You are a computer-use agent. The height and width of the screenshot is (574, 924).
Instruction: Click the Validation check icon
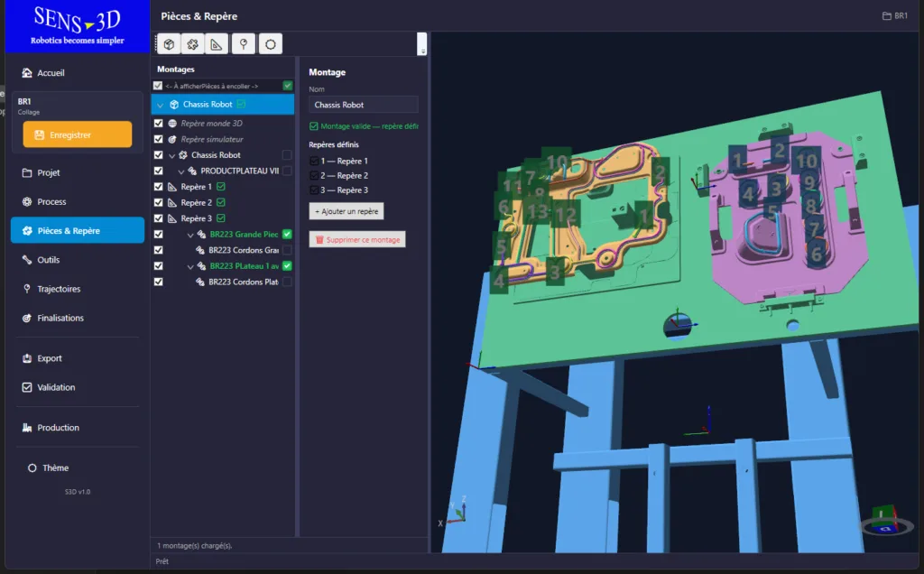click(x=26, y=387)
